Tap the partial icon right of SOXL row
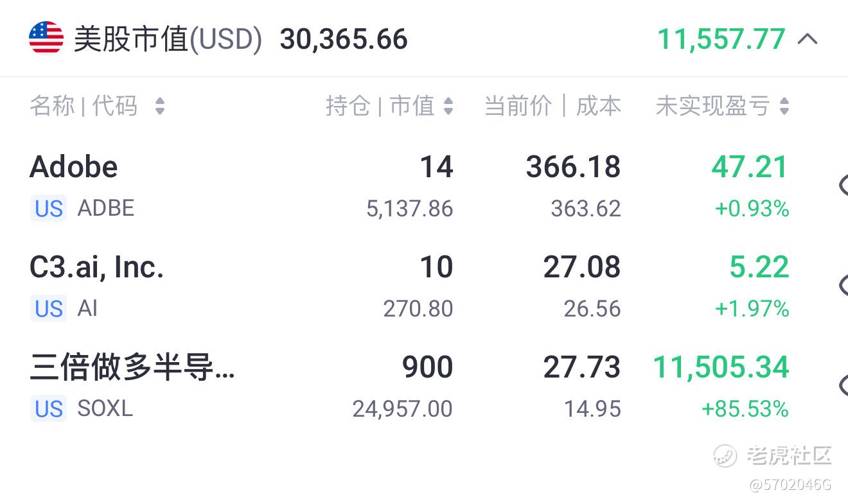 (x=843, y=385)
